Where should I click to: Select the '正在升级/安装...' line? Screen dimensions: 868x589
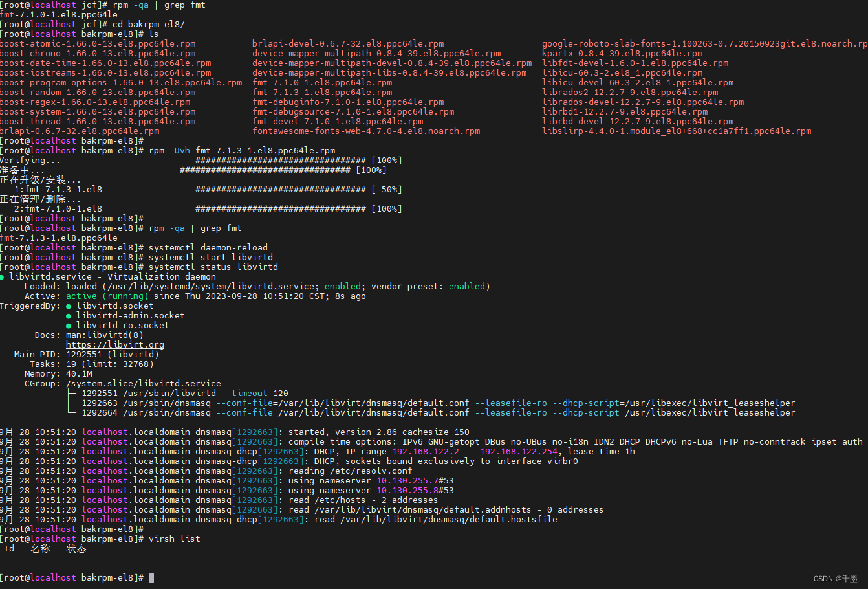point(40,180)
